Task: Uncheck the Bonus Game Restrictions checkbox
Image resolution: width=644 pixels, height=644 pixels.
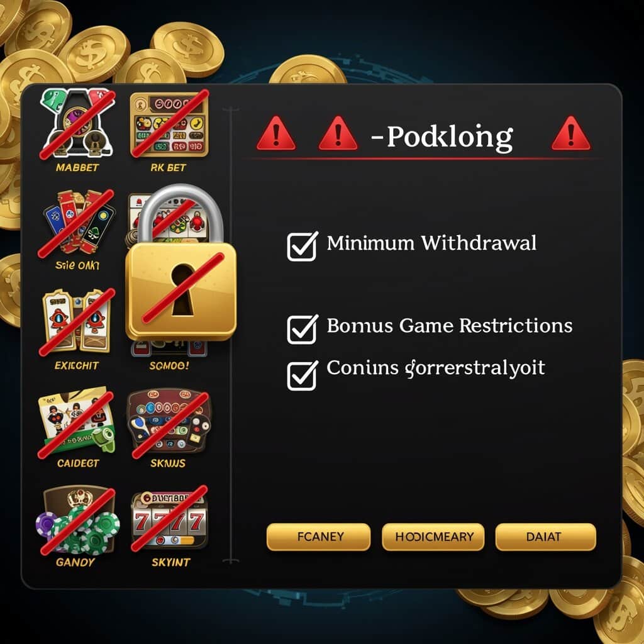Action: click(303, 330)
